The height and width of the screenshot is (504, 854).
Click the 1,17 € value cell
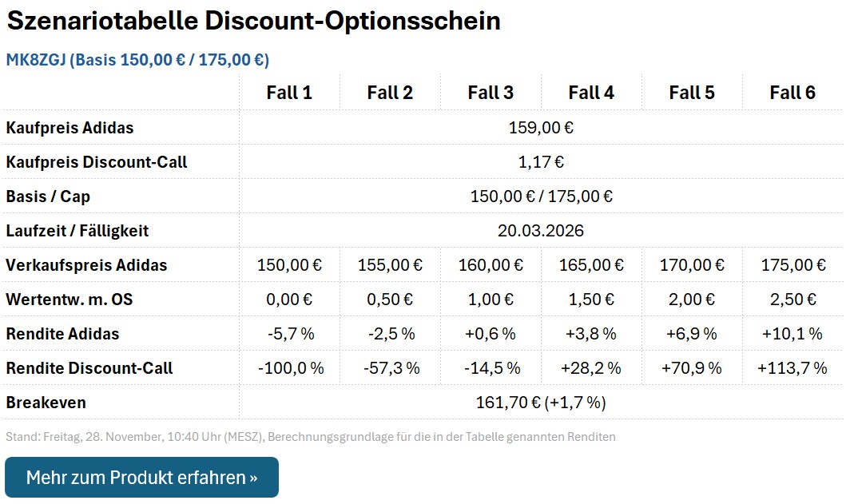[541, 161]
